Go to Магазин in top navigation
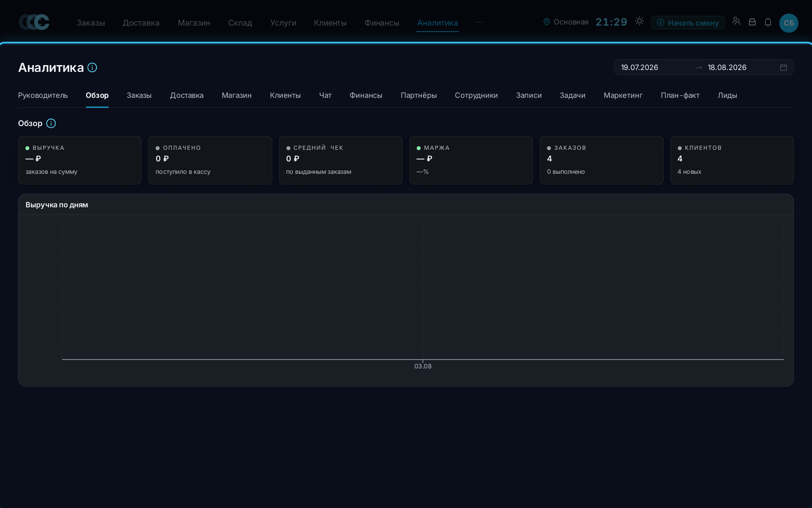Screen dimensions: 812x508 (x=194, y=23)
